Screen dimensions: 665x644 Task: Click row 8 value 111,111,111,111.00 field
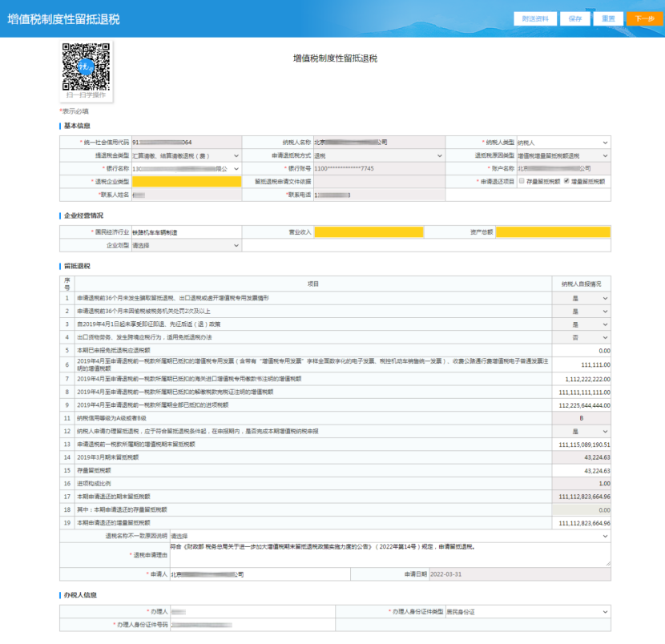pyautogui.click(x=582, y=392)
